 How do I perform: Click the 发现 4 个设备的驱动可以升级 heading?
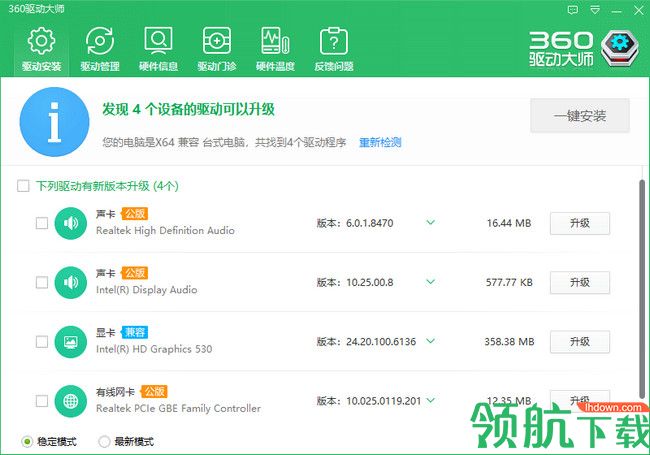pos(189,109)
